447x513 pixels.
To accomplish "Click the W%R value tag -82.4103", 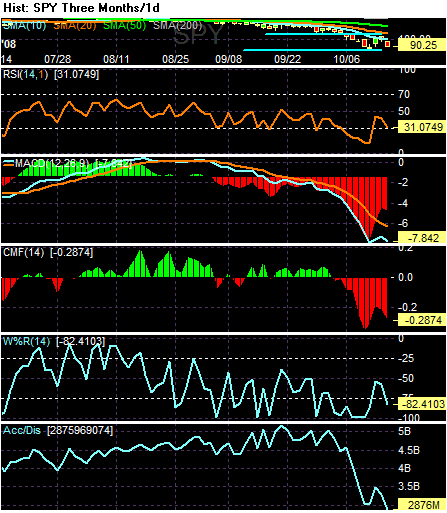I will pyautogui.click(x=423, y=404).
